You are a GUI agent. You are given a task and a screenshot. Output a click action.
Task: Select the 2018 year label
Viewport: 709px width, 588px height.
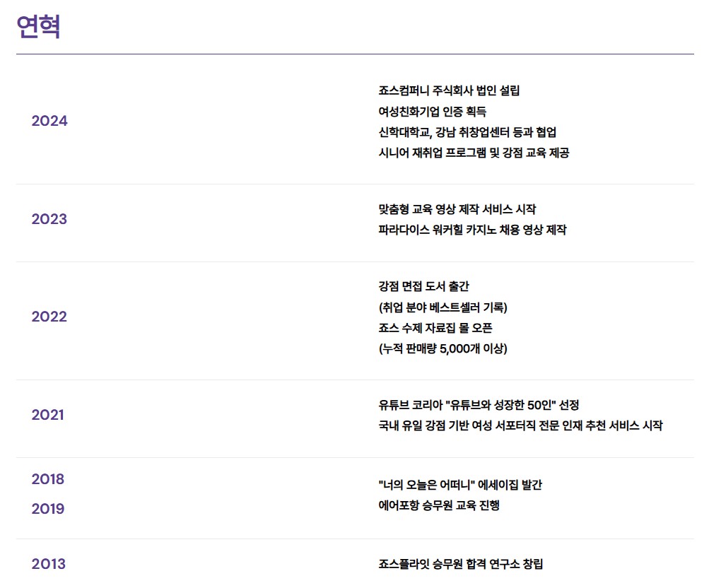click(x=47, y=479)
